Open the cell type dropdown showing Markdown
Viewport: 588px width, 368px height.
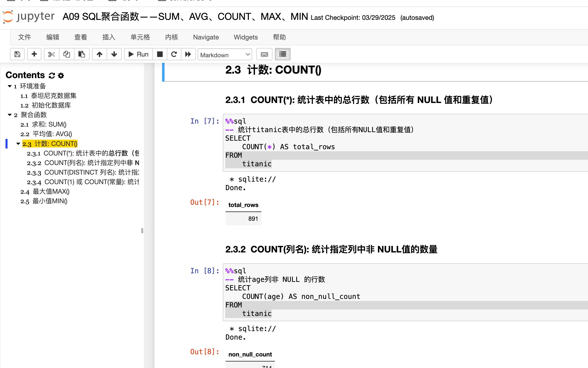tap(225, 55)
